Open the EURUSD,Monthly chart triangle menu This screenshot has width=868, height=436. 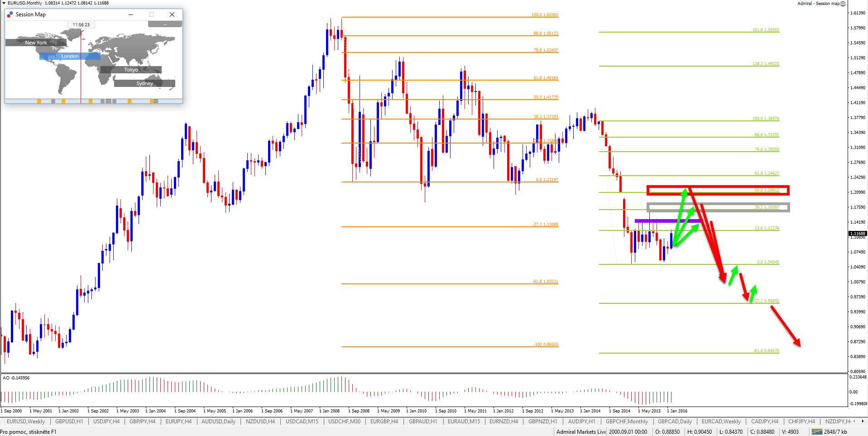point(4,3)
